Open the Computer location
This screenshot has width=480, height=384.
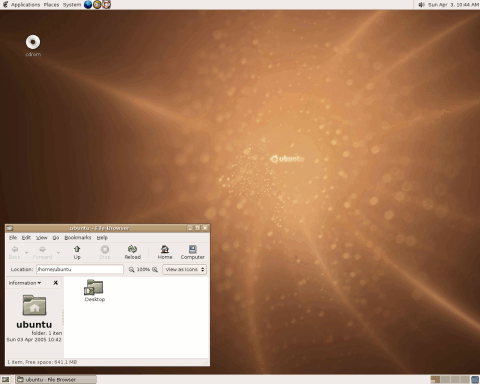pos(193,252)
